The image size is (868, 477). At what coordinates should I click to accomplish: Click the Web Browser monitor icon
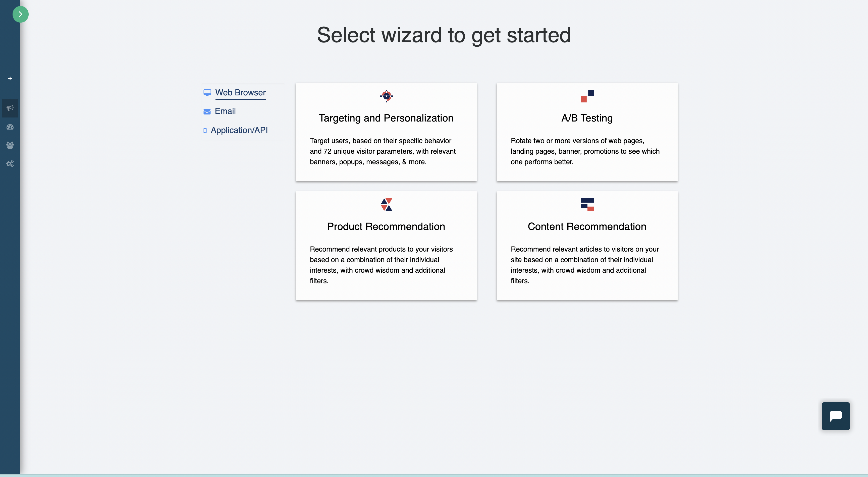point(207,93)
